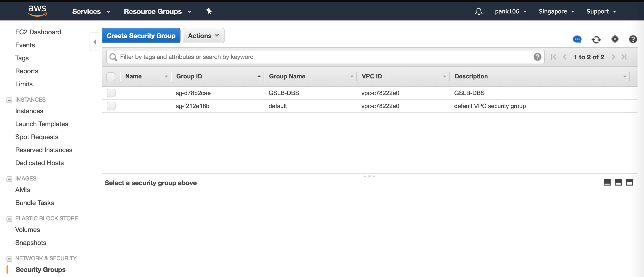Go to Launch Templates in sidebar
The image size is (644, 277).
(x=42, y=124)
